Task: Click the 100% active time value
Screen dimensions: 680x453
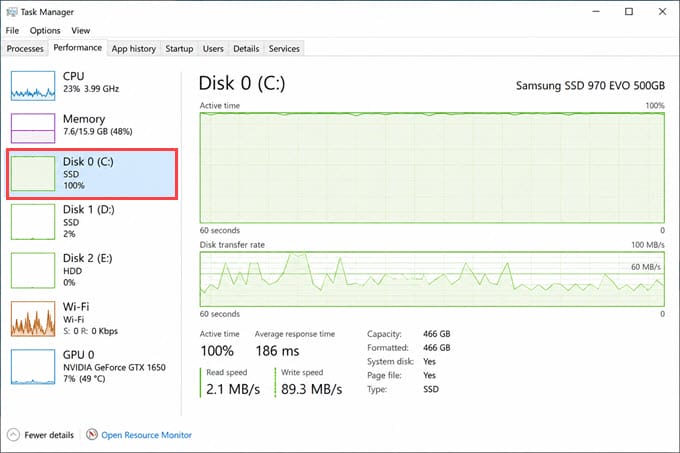Action: 217,351
